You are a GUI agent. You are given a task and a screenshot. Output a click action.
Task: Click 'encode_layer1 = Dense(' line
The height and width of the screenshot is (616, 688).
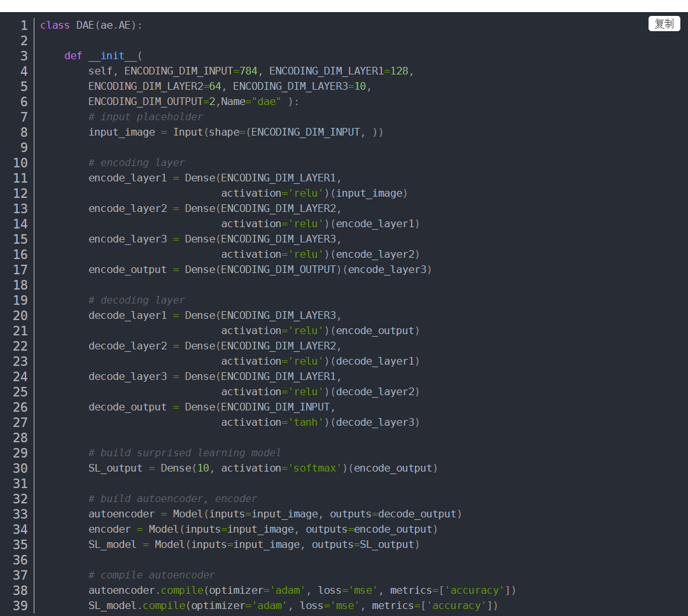pyautogui.click(x=214, y=178)
